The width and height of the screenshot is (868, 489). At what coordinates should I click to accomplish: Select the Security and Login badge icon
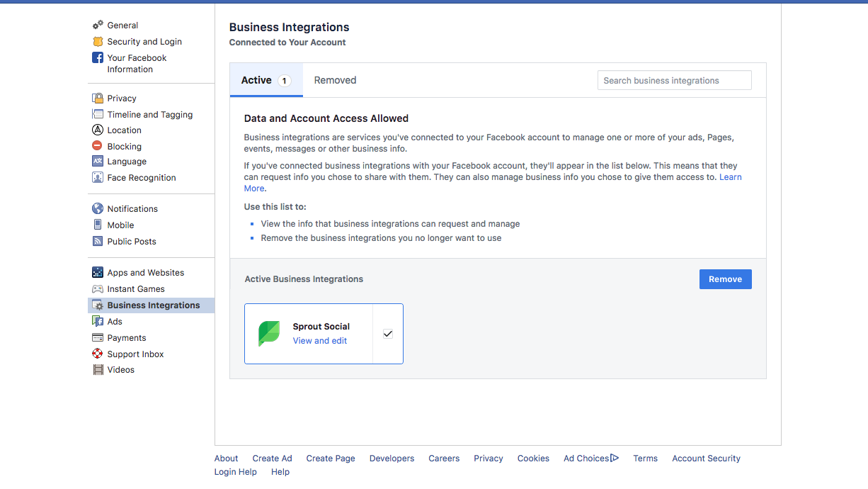pos(97,41)
